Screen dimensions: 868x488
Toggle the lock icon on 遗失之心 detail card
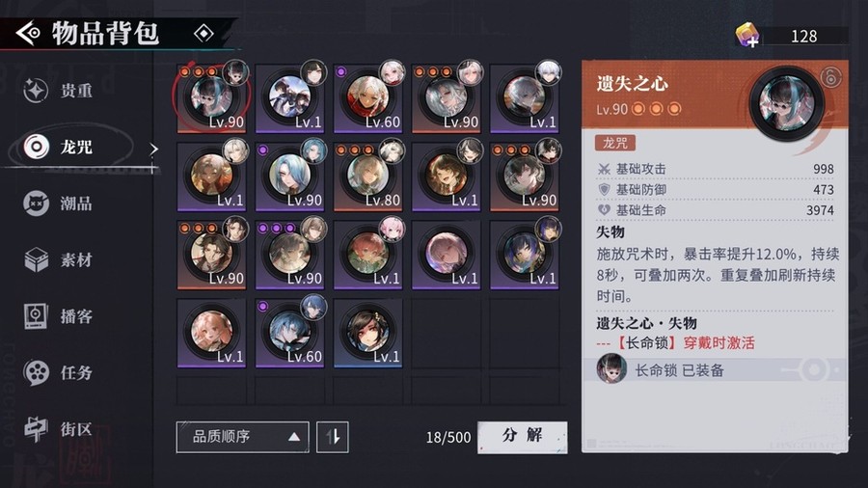pyautogui.click(x=830, y=77)
